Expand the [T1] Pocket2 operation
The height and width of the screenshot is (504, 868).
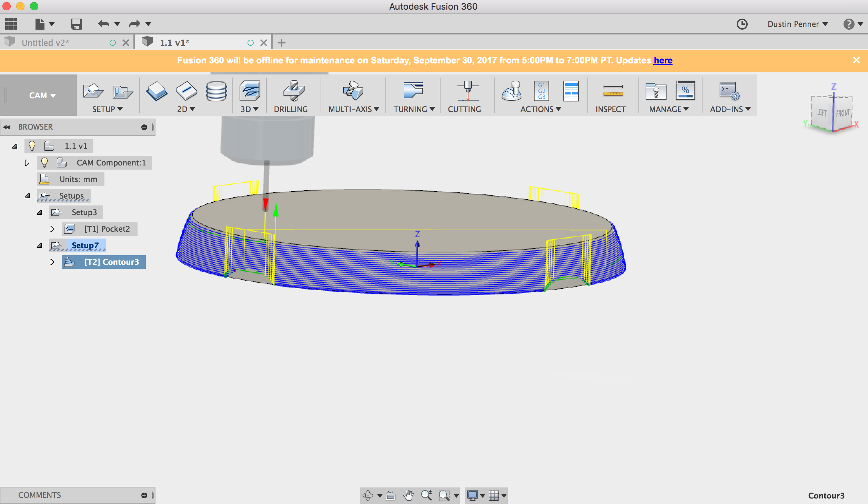click(x=52, y=229)
